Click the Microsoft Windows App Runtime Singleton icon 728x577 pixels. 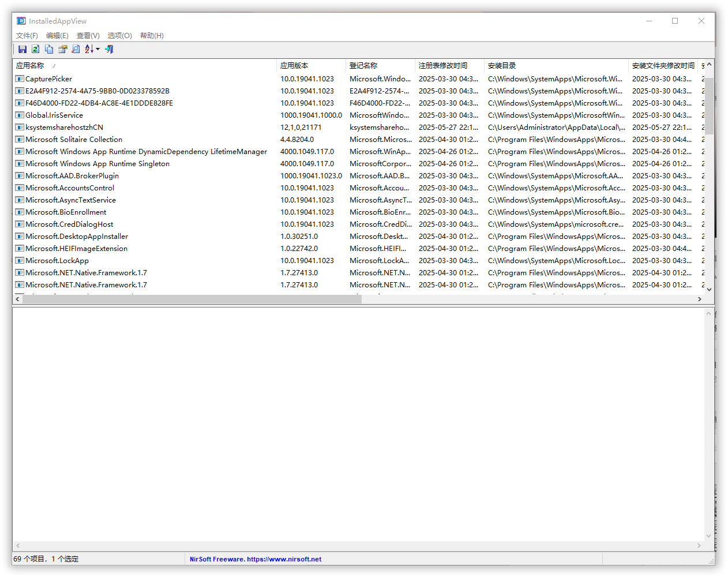coord(20,164)
